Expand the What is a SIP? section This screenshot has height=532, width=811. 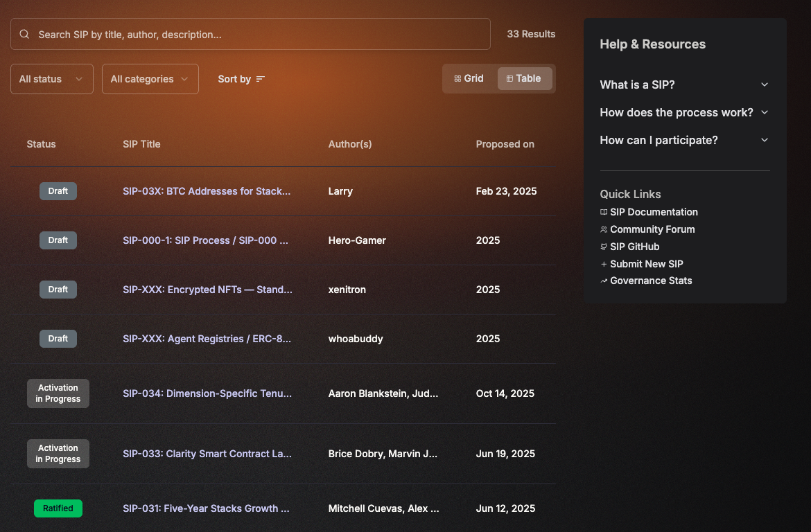tap(685, 85)
